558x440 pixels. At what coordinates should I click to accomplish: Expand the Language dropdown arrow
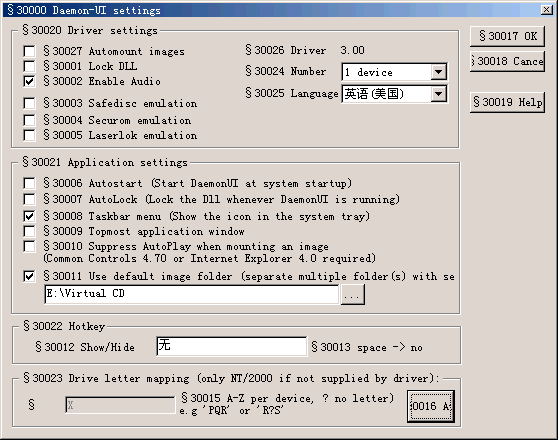pyautogui.click(x=438, y=94)
